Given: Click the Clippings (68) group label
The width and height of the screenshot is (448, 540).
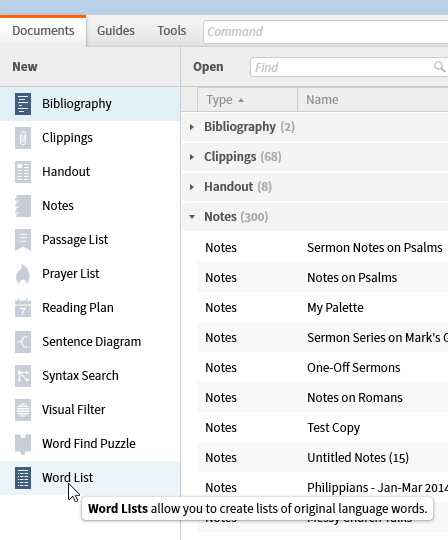Looking at the screenshot, I should pyautogui.click(x=243, y=157).
